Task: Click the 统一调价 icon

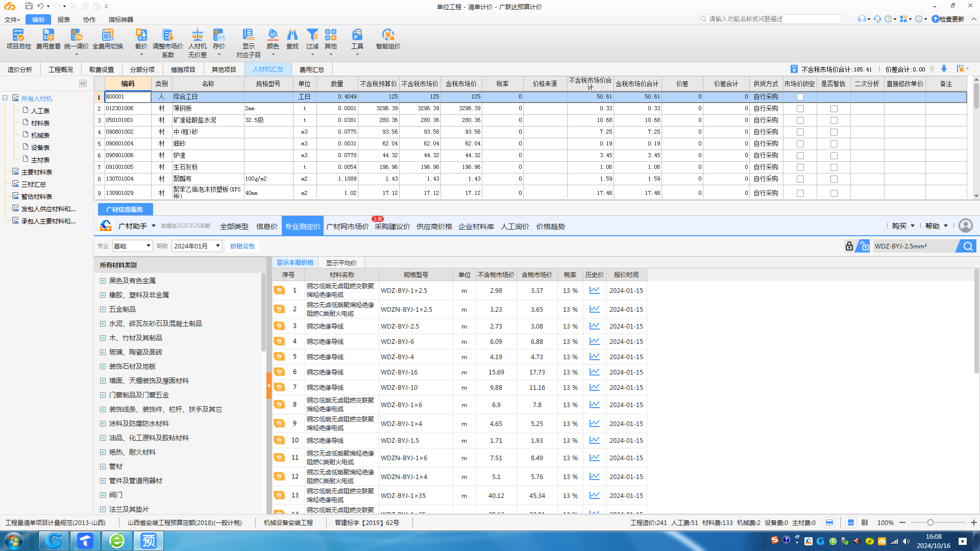Action: pyautogui.click(x=77, y=39)
